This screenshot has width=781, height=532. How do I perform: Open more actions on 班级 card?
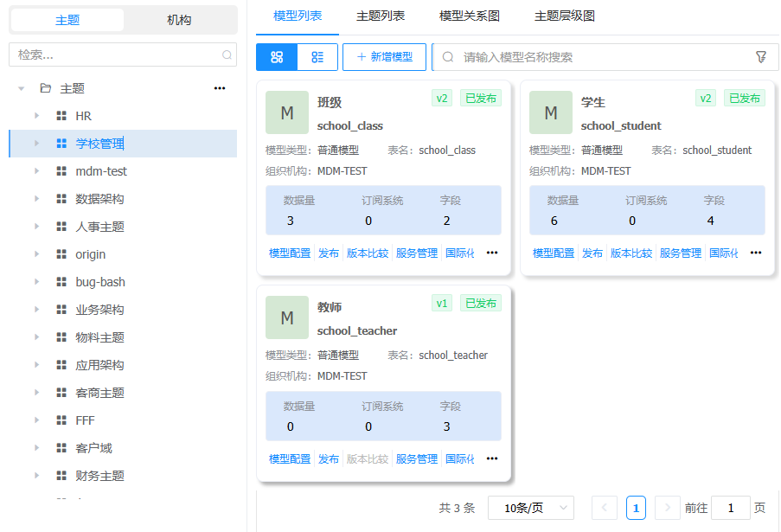492,253
